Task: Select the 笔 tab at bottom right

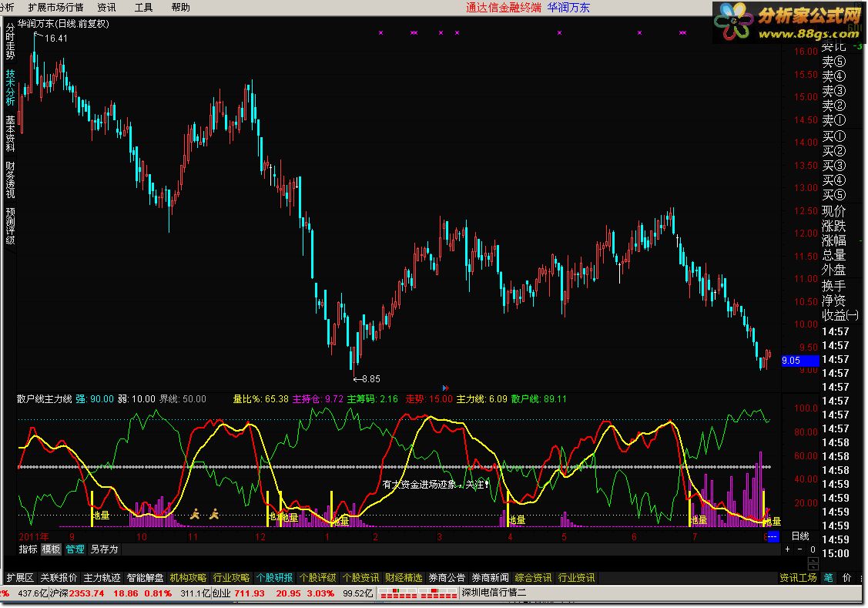Action: coord(828,577)
